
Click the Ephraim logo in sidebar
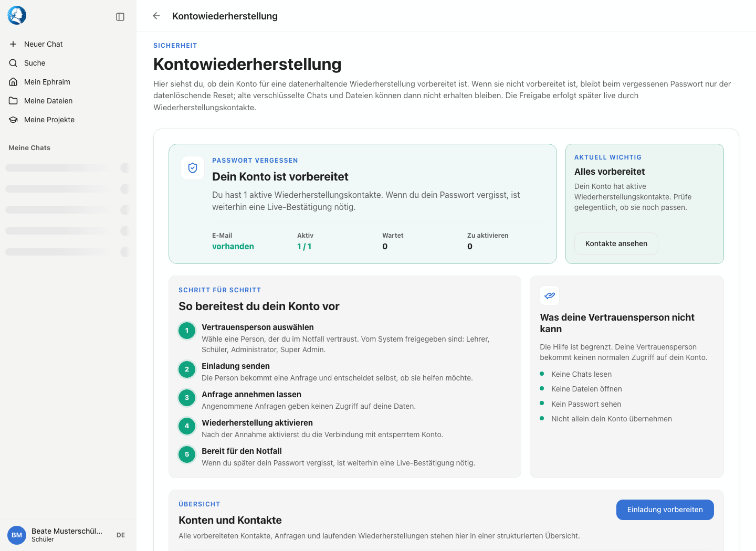pyautogui.click(x=17, y=16)
